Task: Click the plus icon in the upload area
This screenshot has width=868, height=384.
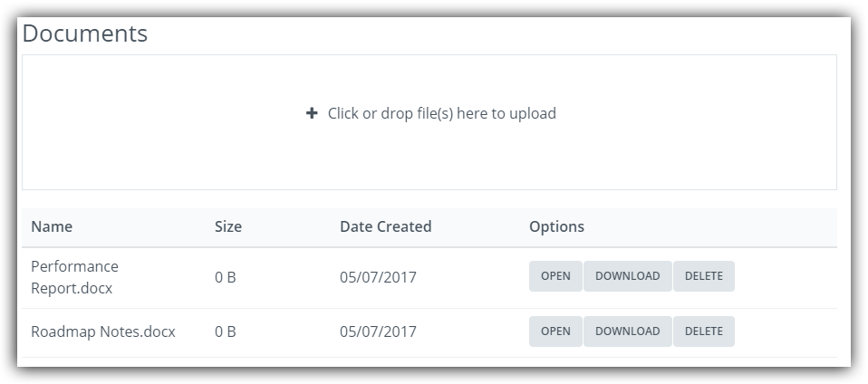Action: (312, 113)
